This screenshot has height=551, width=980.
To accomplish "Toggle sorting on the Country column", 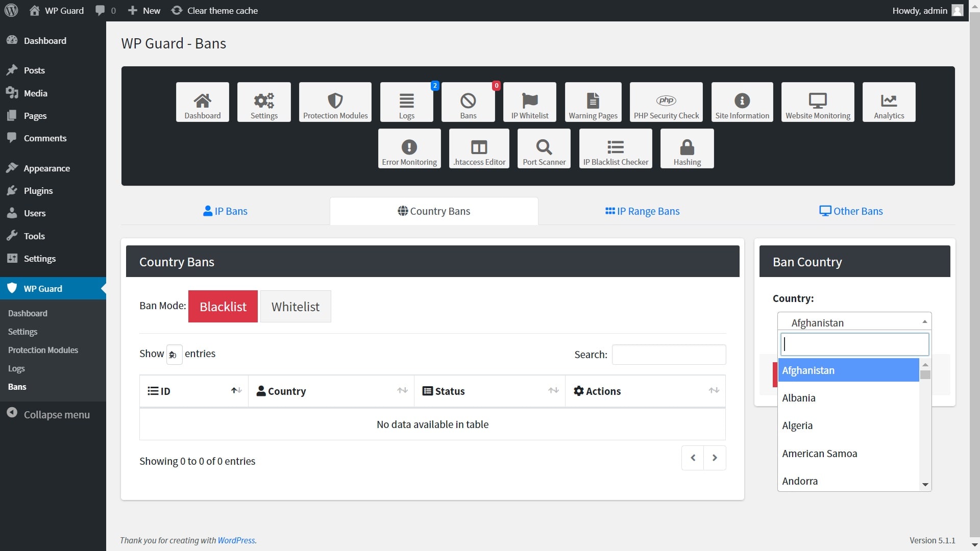I will 331,391.
